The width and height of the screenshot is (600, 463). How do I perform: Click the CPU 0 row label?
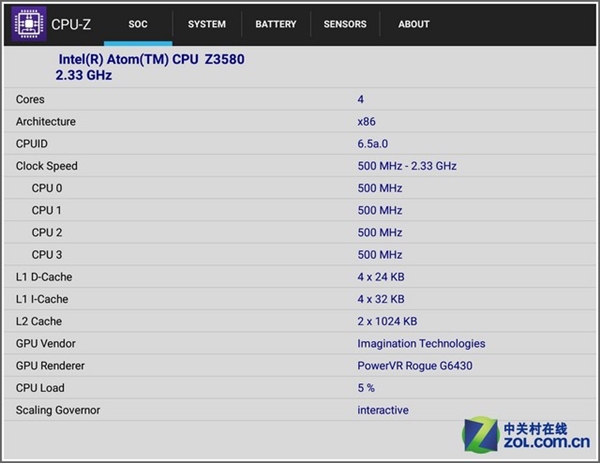47,188
